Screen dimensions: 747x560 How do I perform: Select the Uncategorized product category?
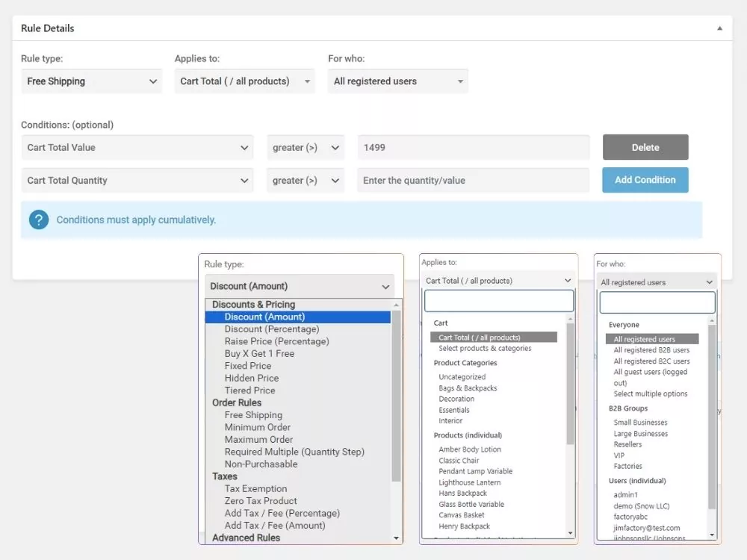click(462, 377)
